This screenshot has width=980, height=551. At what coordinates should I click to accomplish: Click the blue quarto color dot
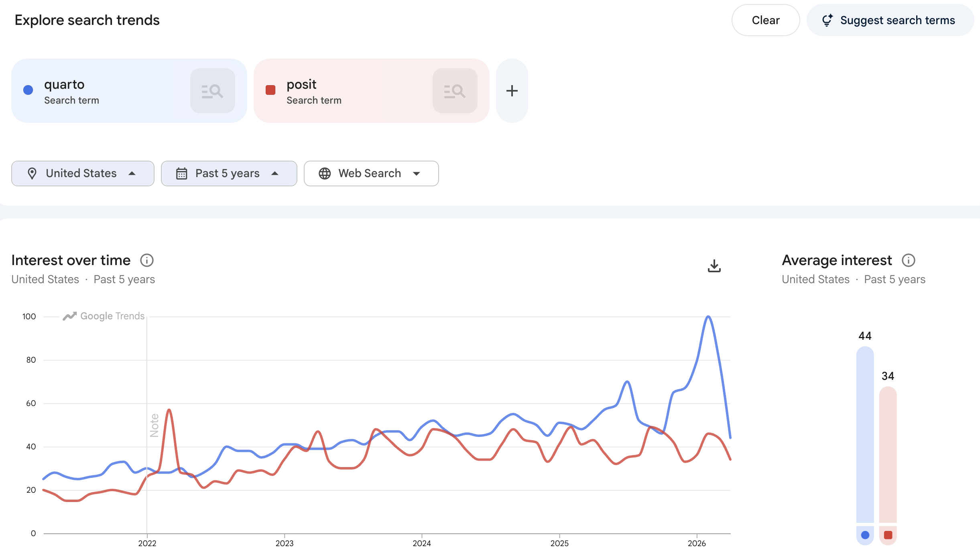(x=28, y=90)
